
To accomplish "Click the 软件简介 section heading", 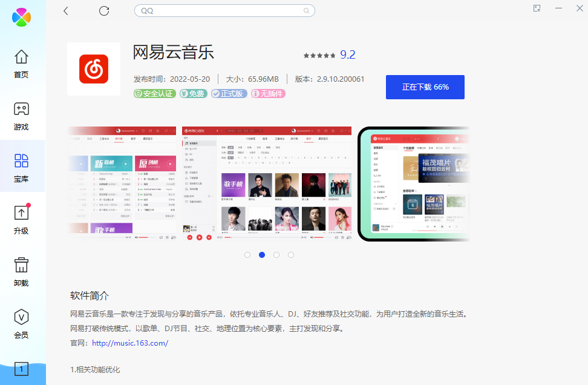I will coord(90,295).
